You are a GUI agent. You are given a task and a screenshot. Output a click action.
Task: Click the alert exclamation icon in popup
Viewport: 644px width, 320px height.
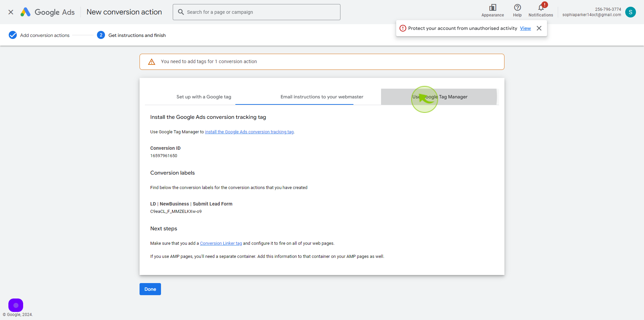[x=403, y=28]
